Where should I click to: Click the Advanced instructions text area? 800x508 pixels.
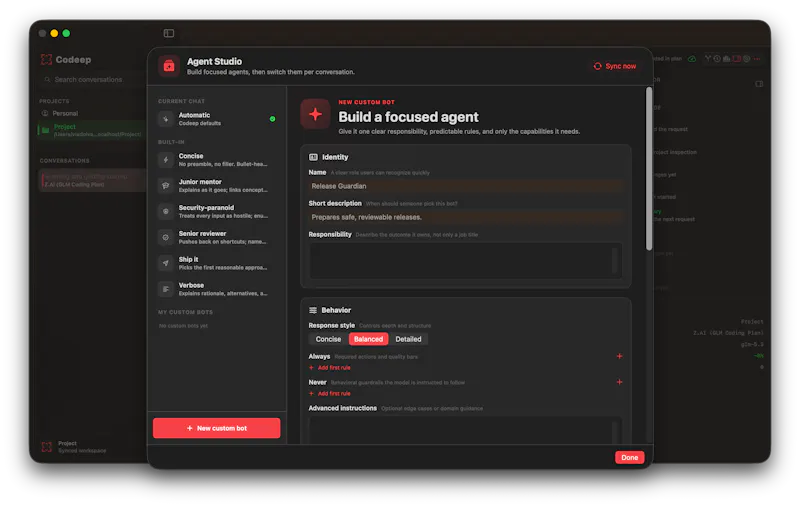466,430
